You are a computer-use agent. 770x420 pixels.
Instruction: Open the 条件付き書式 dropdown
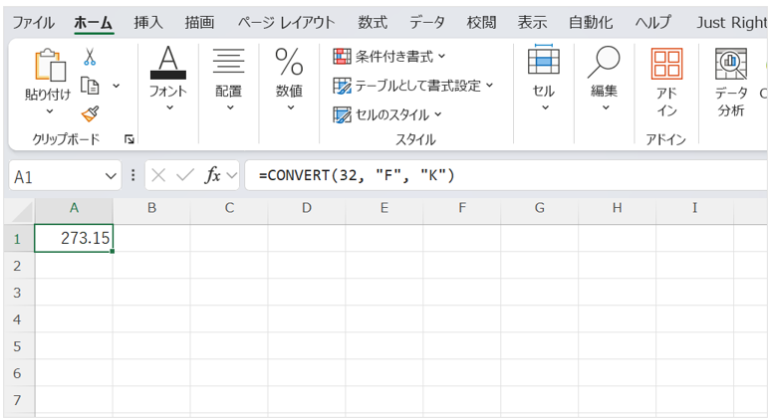[x=442, y=56]
